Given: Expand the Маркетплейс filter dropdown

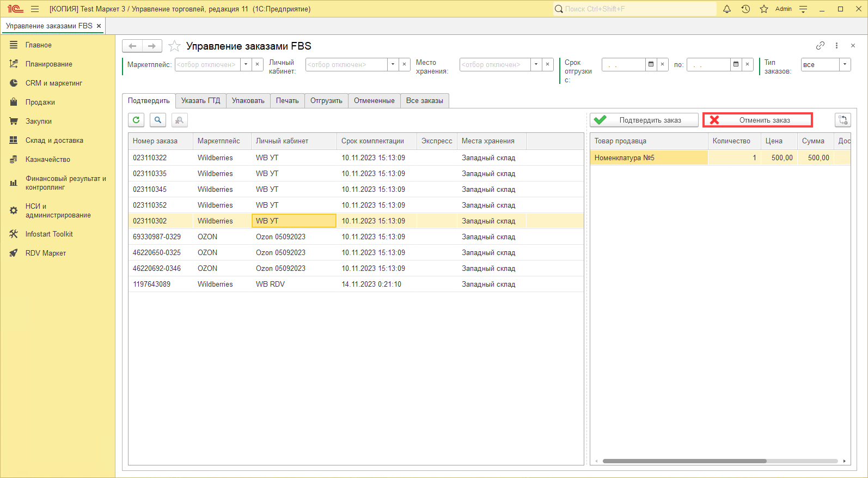Looking at the screenshot, I should [246, 64].
